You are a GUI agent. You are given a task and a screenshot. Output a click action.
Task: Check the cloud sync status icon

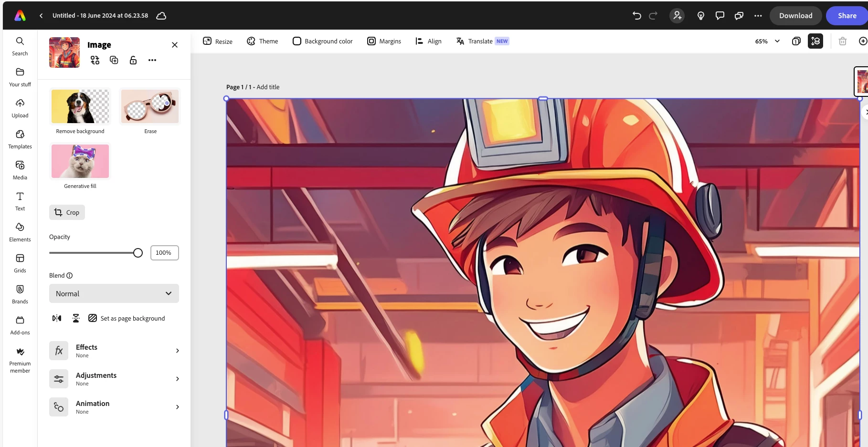(161, 16)
